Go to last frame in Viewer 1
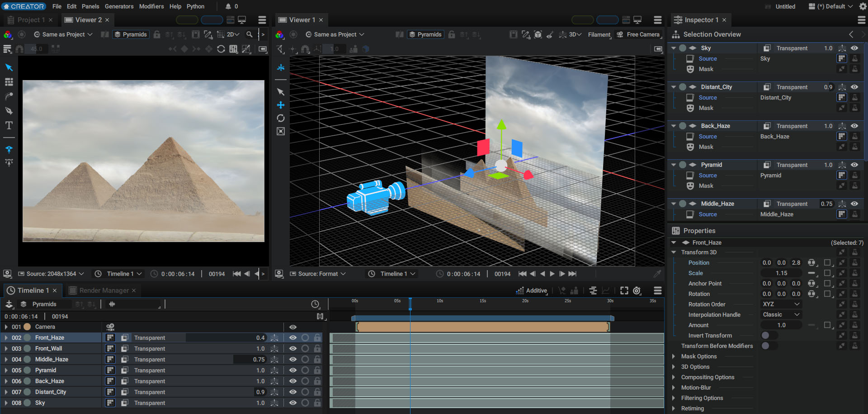Viewport: 868px width, 414px height. tap(572, 274)
